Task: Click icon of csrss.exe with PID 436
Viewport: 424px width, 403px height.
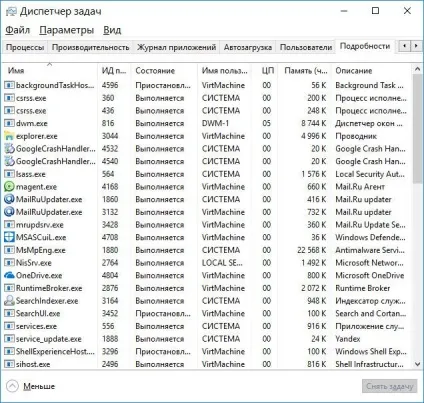Action: point(9,111)
